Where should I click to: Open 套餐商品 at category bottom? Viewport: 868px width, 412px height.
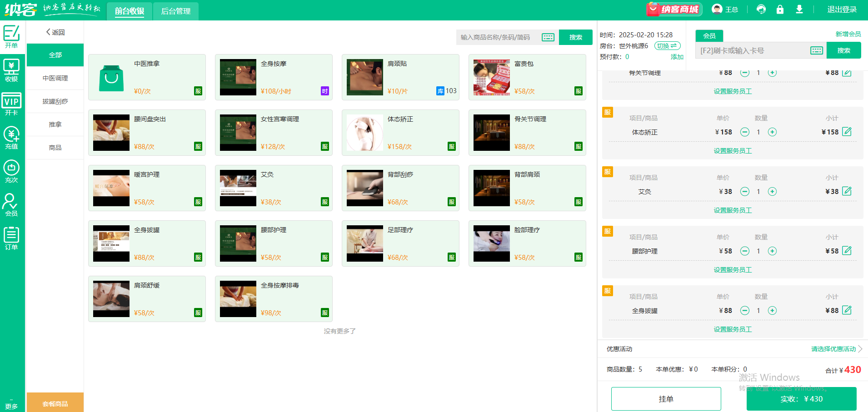point(55,402)
